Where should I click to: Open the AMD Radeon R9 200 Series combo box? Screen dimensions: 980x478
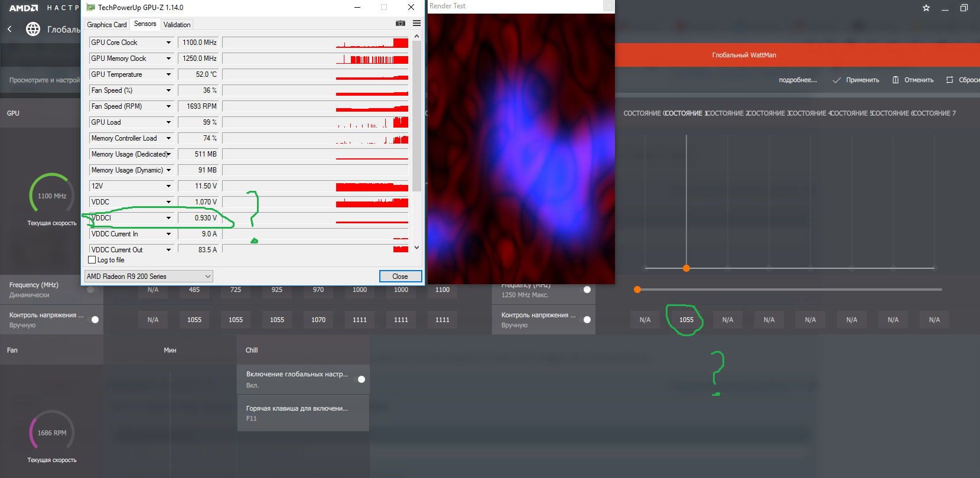(x=149, y=277)
